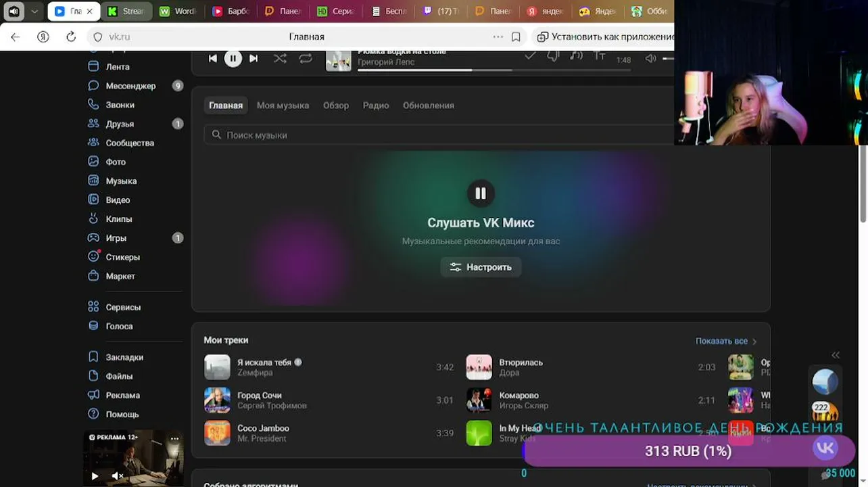Skip to the next track in player
This screenshot has height=487, width=868.
point(254,59)
